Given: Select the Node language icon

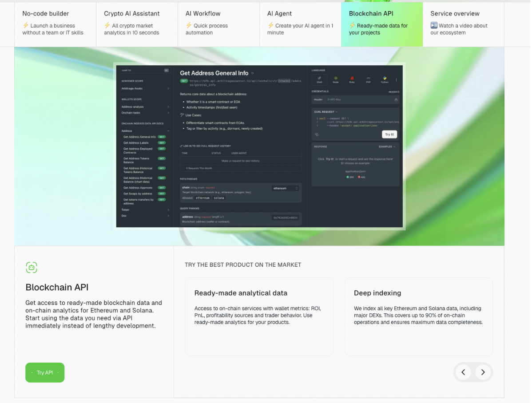Looking at the screenshot, I should coord(336,79).
